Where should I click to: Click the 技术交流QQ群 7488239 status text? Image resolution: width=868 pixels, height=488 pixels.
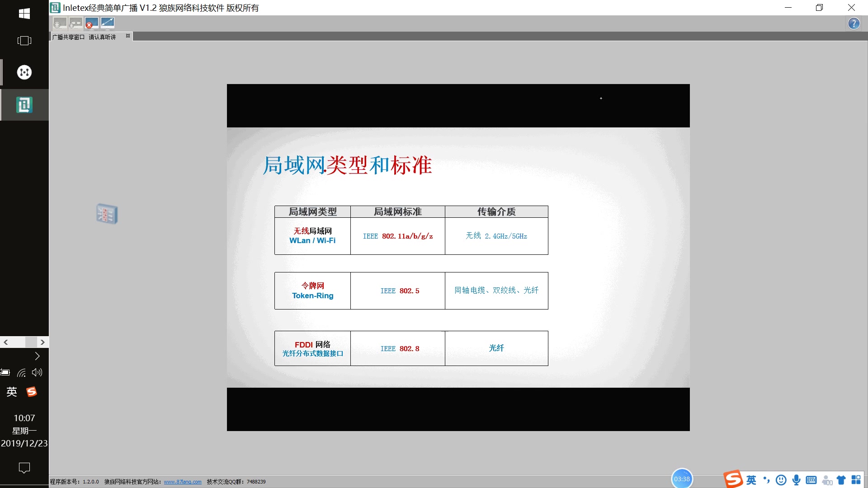(x=236, y=482)
